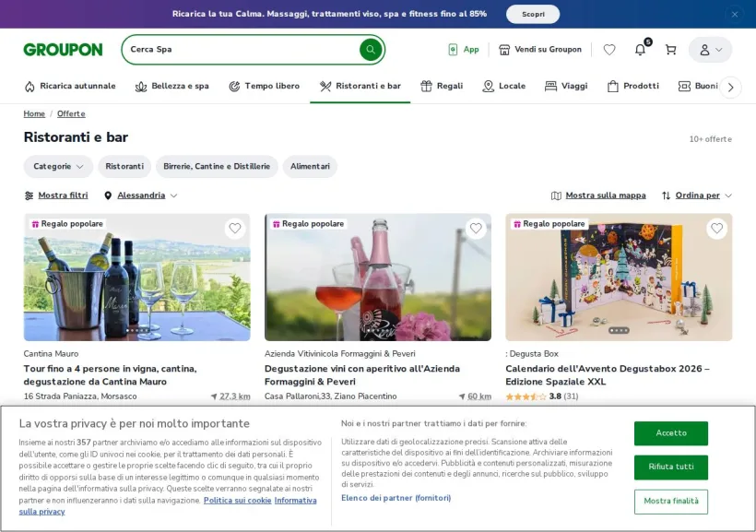The image size is (756, 532).
Task: Select Locale category
Action: [x=503, y=86]
